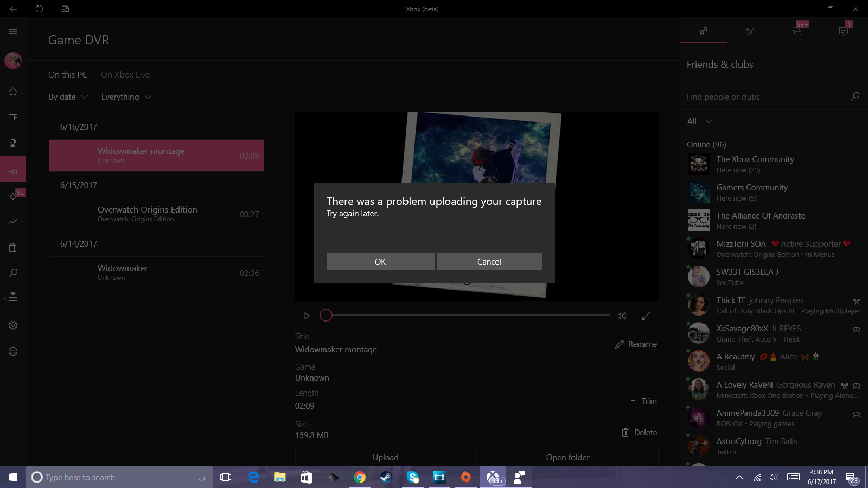Image resolution: width=868 pixels, height=488 pixels.
Task: Open the Connection console icon in the sidebar
Action: click(13, 298)
